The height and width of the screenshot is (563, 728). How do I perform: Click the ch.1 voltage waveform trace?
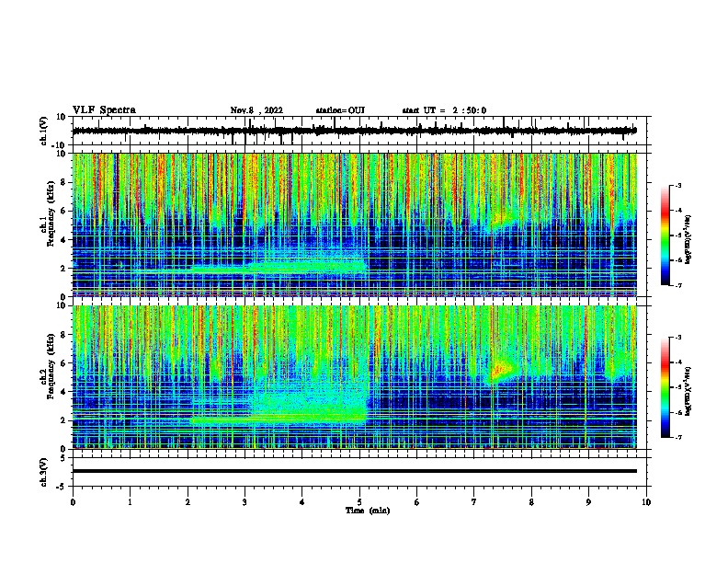tap(354, 131)
